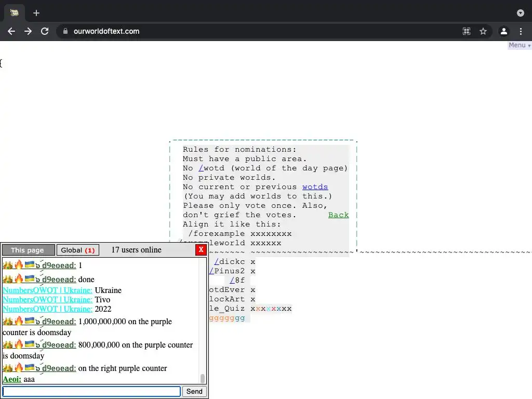Click the chat message input field
The width and height of the screenshot is (532, 399).
click(91, 391)
